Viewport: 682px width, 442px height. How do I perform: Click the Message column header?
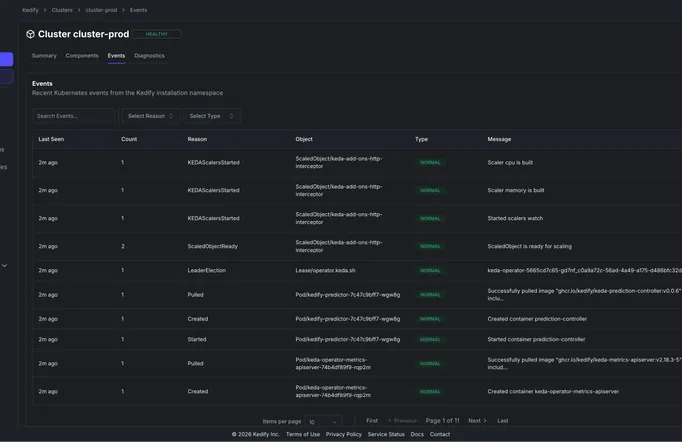(499, 139)
